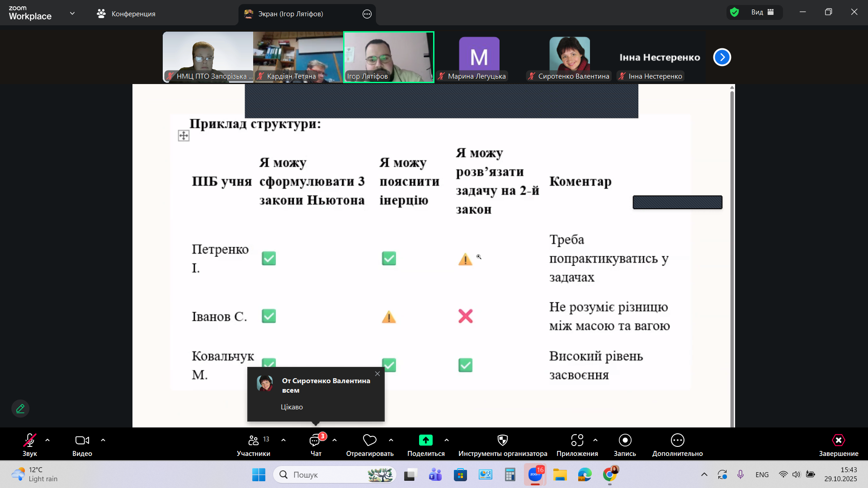This screenshot has height=488, width=868.
Task: Open the Дополнительно more options icon
Action: pos(677,440)
